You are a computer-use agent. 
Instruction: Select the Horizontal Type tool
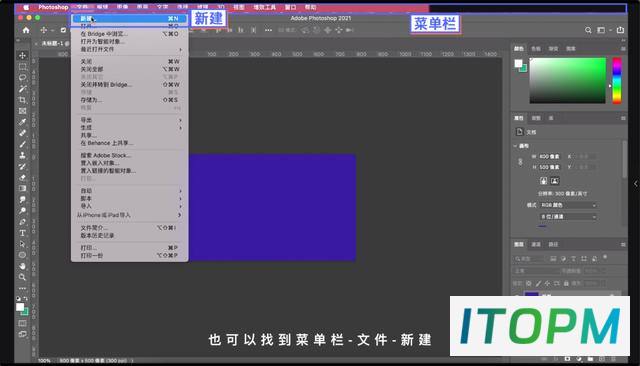(22, 233)
